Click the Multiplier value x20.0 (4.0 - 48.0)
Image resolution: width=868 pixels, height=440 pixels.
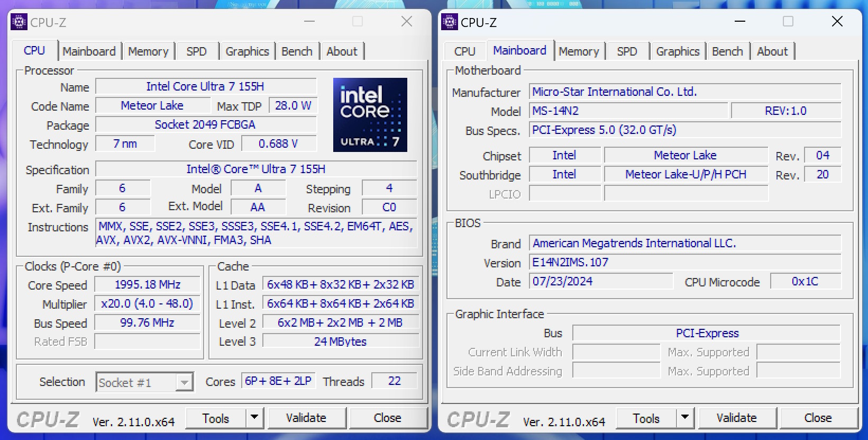(x=148, y=303)
